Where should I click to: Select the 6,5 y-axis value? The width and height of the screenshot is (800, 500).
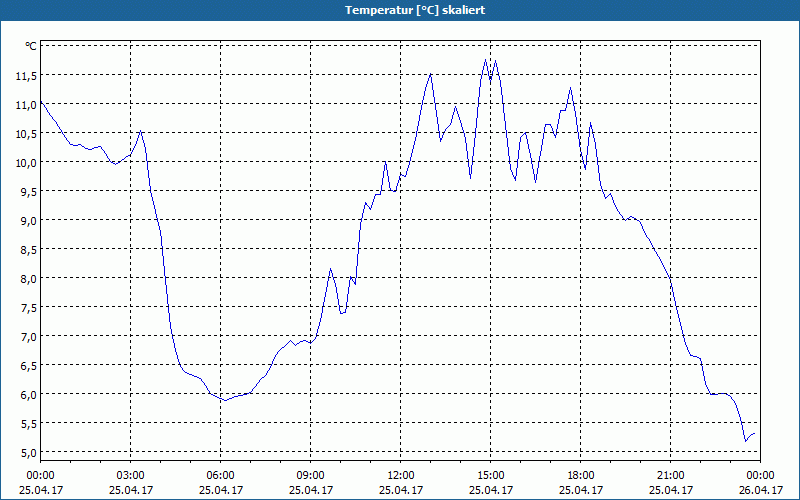tap(28, 366)
